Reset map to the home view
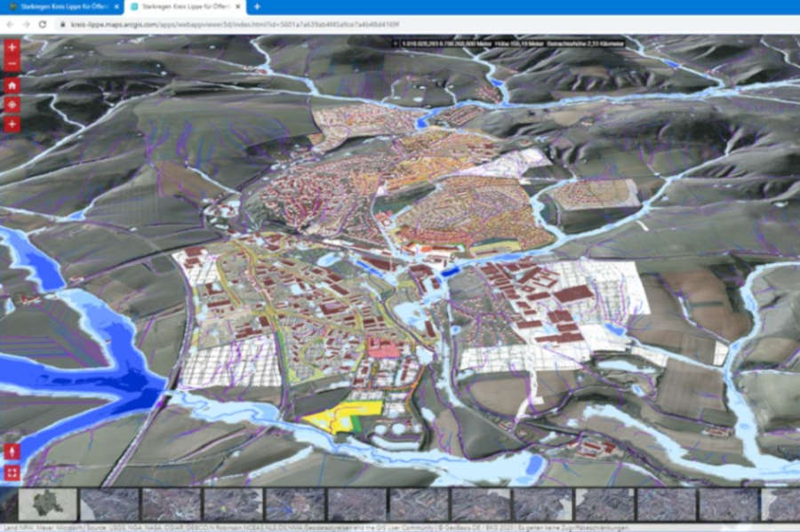 (12, 86)
